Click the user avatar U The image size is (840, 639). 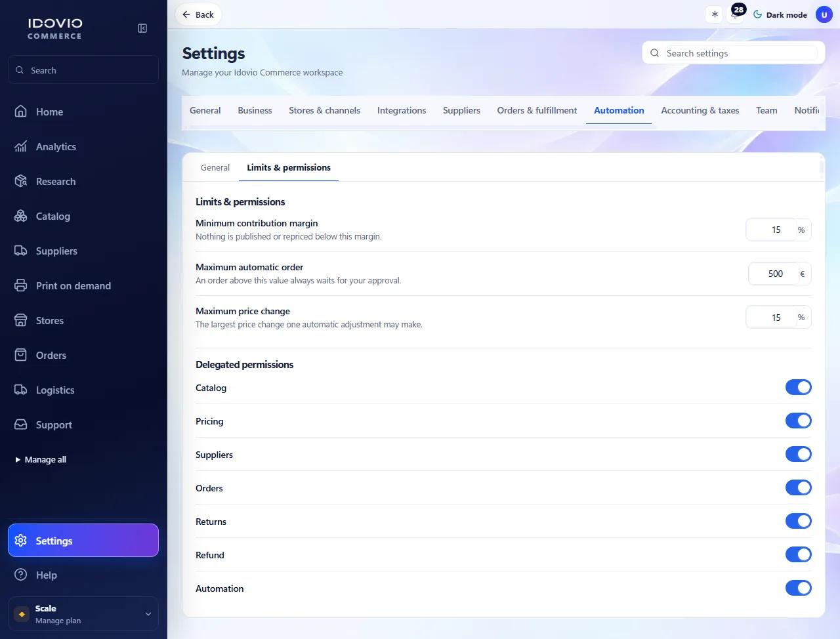(824, 14)
